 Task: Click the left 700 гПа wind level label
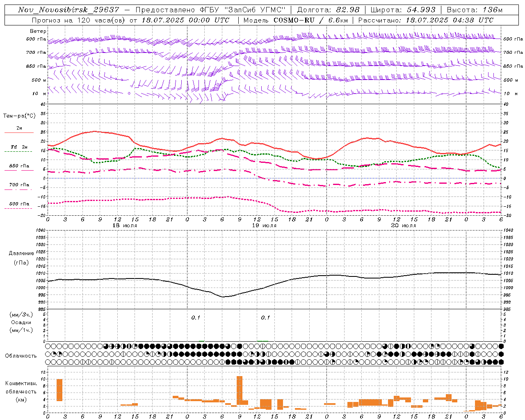[x=36, y=52]
